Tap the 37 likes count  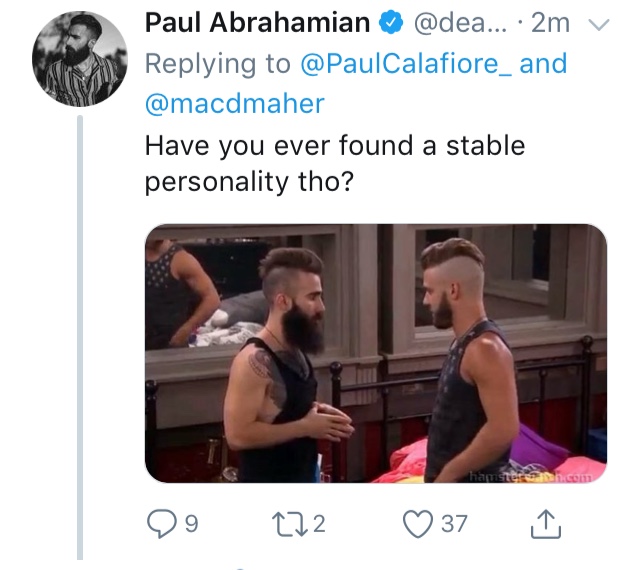[x=454, y=524]
